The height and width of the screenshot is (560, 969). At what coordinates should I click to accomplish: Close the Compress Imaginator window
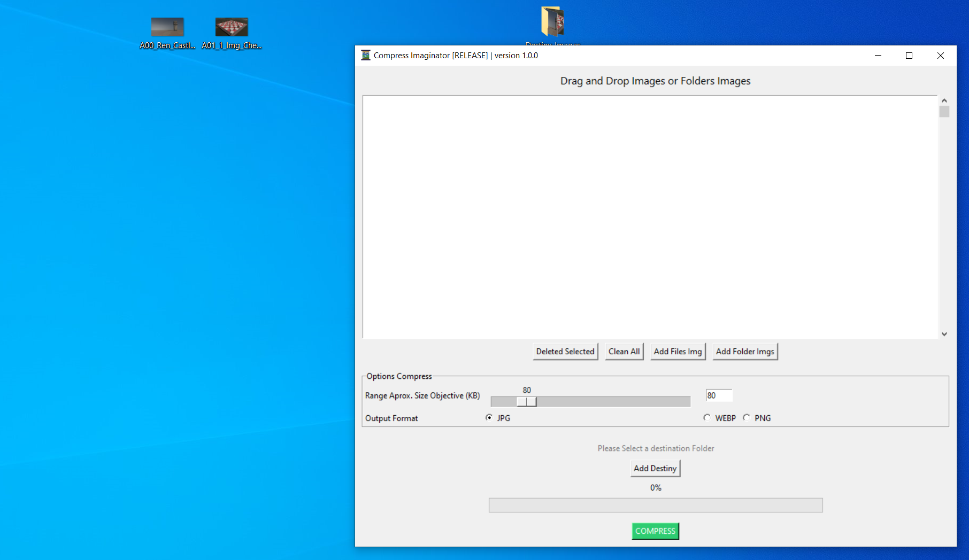pyautogui.click(x=941, y=56)
